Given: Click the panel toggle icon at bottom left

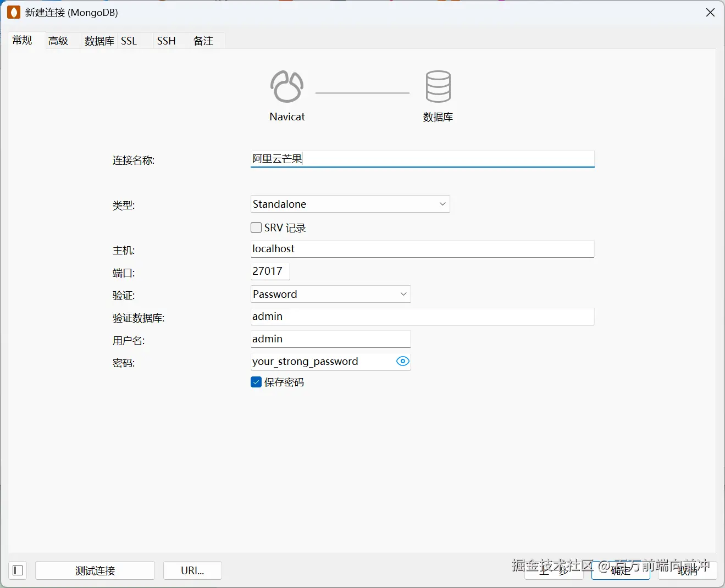Looking at the screenshot, I should click(x=17, y=570).
